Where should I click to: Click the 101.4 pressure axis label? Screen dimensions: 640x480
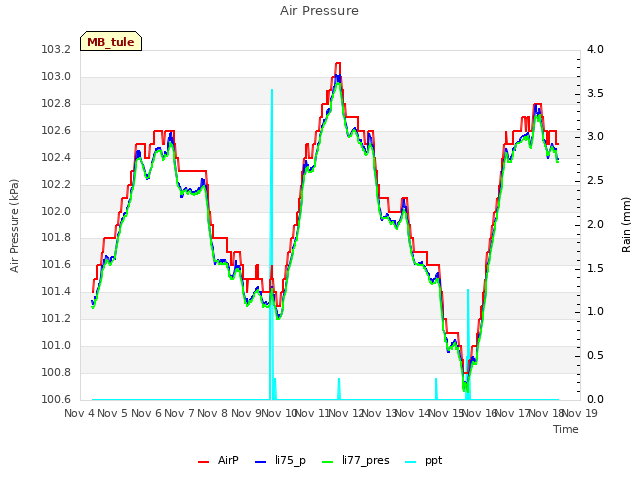pos(56,291)
